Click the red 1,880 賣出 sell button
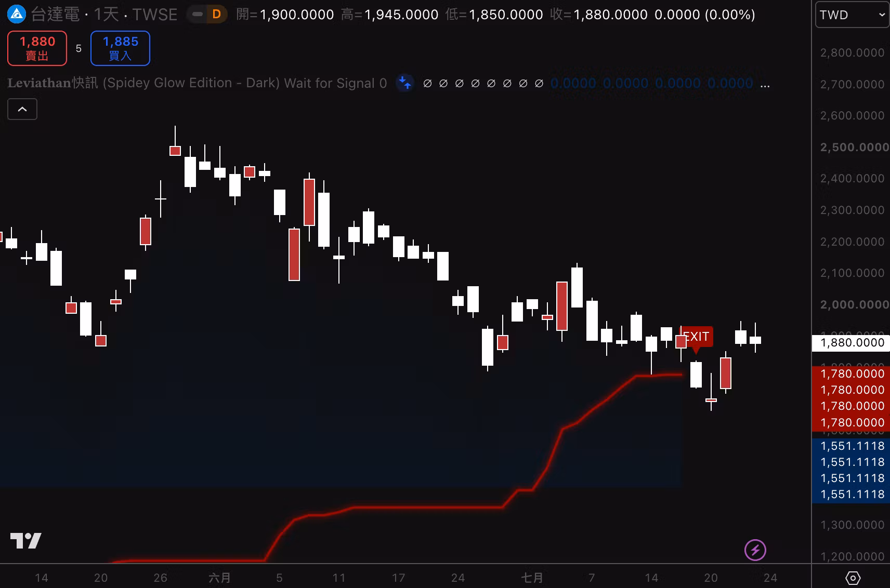This screenshot has width=890, height=588. [37, 48]
